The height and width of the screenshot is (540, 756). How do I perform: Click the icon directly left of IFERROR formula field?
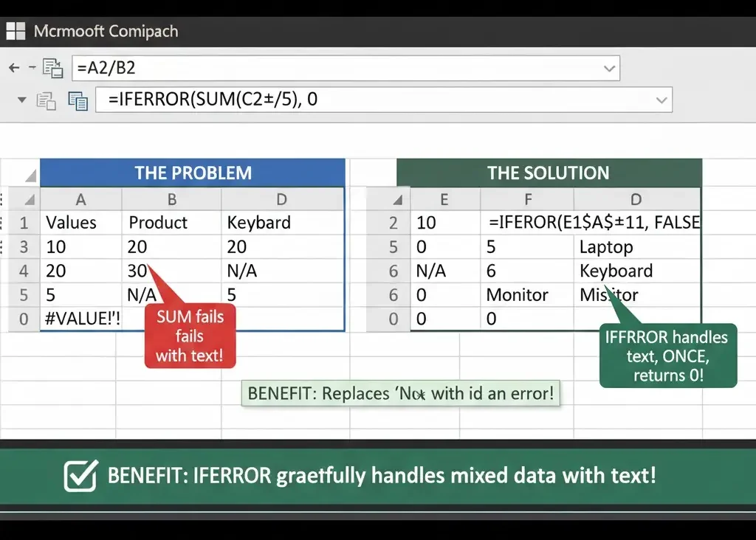(x=78, y=100)
